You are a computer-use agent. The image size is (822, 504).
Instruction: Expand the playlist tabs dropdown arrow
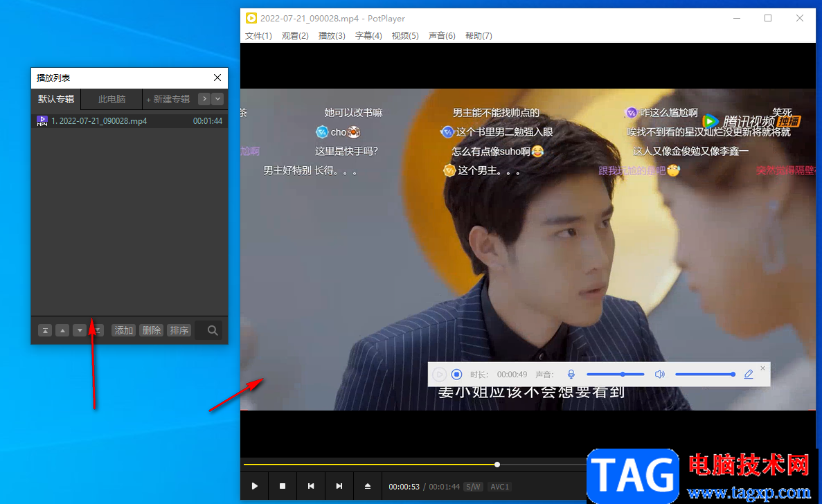pyautogui.click(x=217, y=98)
